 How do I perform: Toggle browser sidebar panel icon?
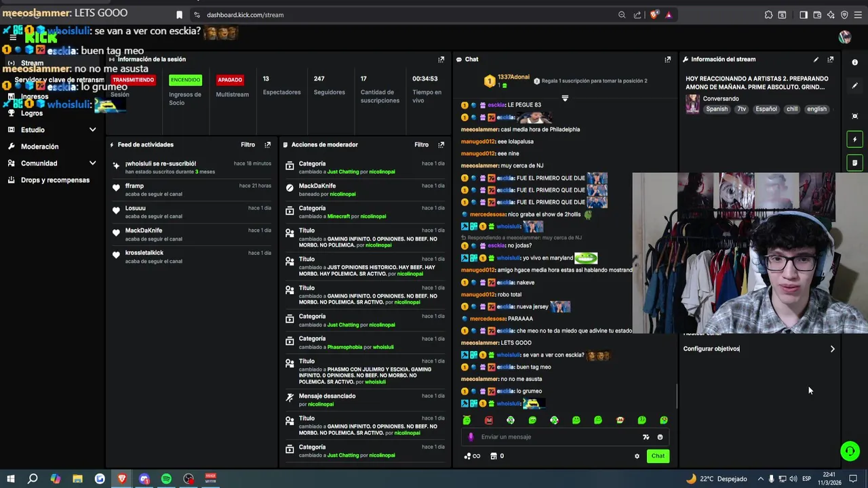pos(804,15)
